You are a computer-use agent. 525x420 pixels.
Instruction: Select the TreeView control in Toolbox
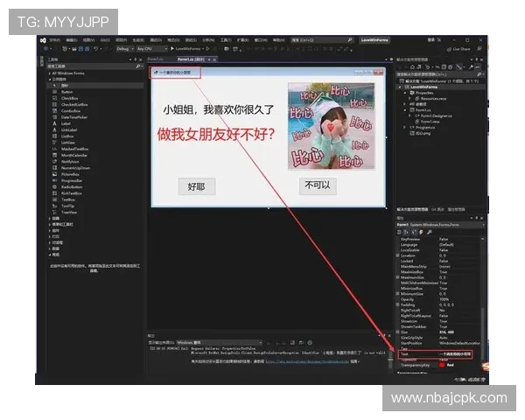69,213
